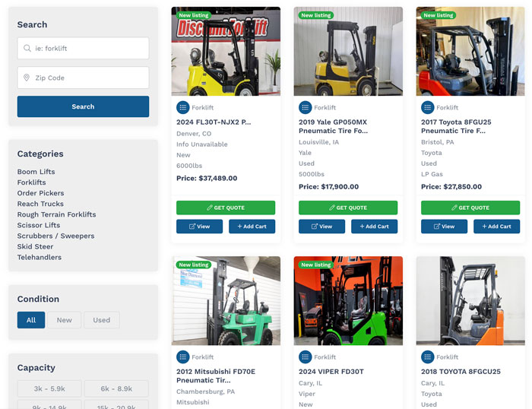Add 2017 Toyota 8FGU25 to cart
The image size is (532, 409).
click(497, 227)
